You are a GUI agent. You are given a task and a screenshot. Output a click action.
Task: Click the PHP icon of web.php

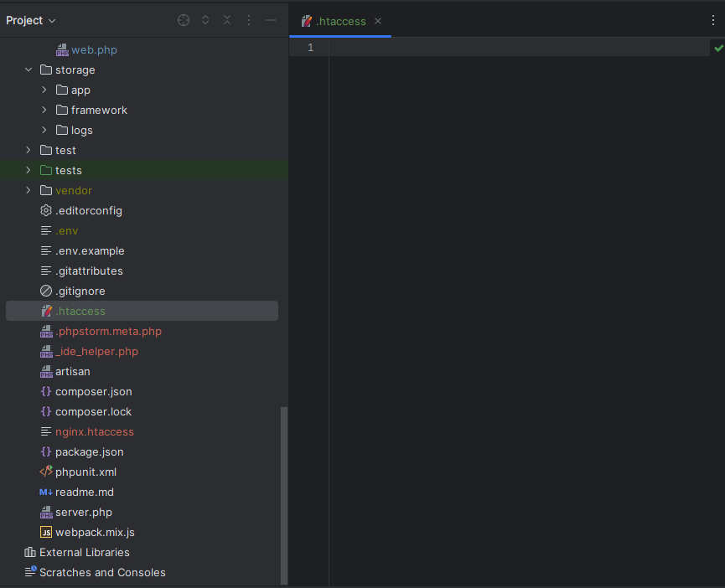pos(62,50)
